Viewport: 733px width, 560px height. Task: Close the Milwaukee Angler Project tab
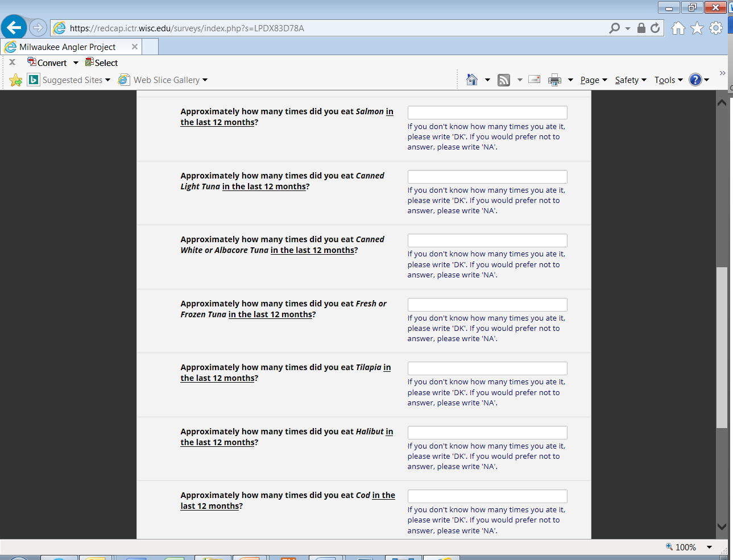(x=135, y=47)
